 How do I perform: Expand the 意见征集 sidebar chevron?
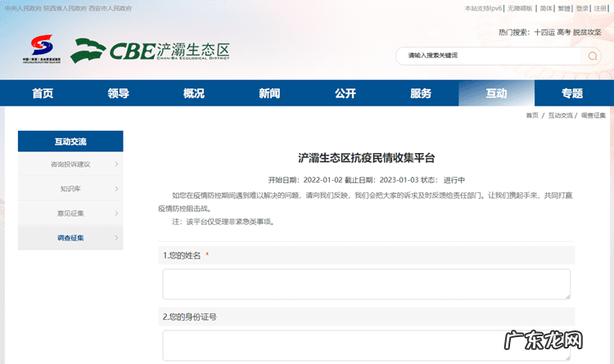116,213
